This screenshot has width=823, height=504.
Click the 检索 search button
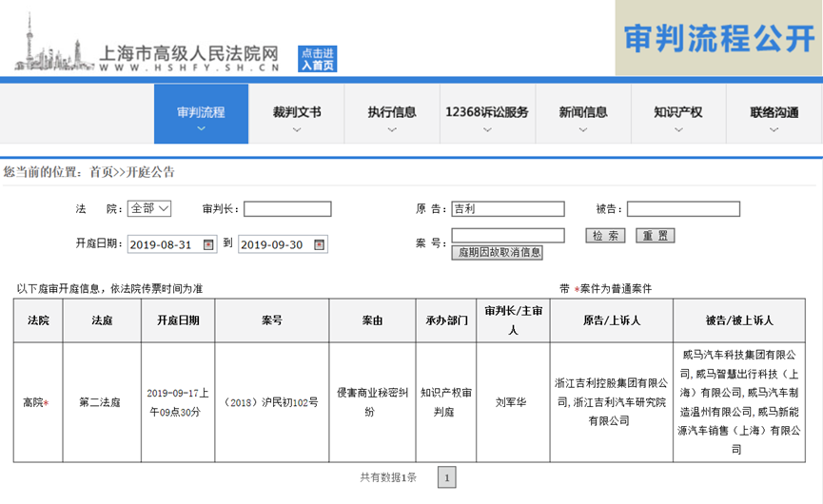[605, 236]
